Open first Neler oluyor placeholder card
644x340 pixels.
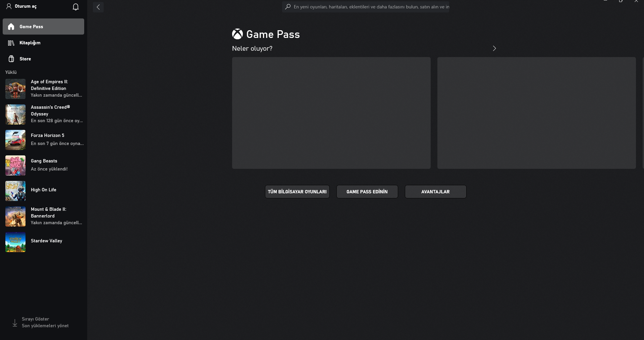point(331,113)
